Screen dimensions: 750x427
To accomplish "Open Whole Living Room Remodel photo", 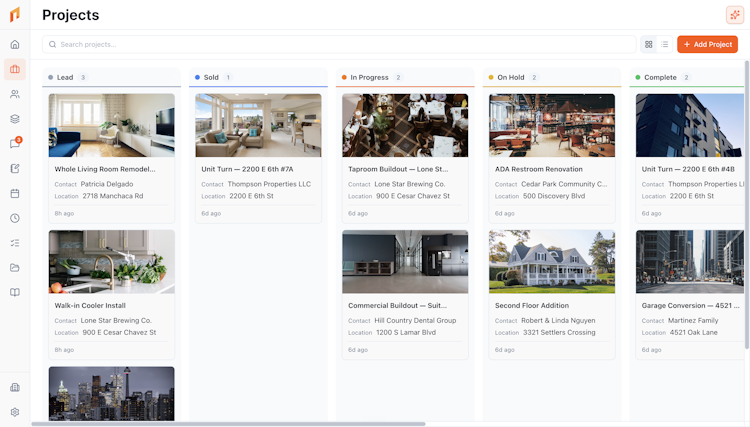I will (111, 125).
